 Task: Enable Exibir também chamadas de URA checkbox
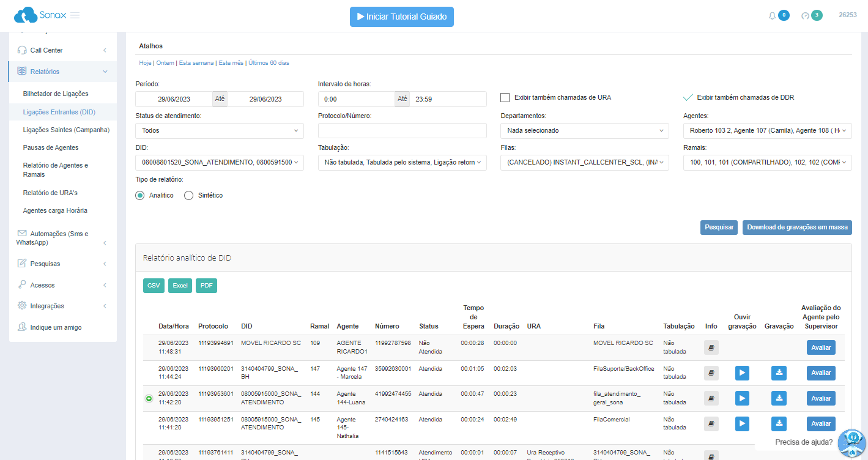tap(505, 97)
